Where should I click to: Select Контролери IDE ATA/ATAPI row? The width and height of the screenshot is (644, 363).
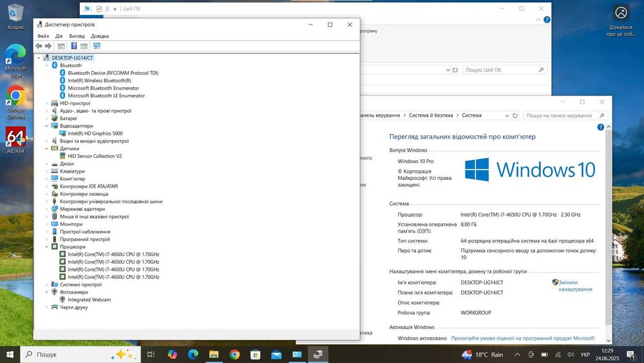tap(89, 186)
